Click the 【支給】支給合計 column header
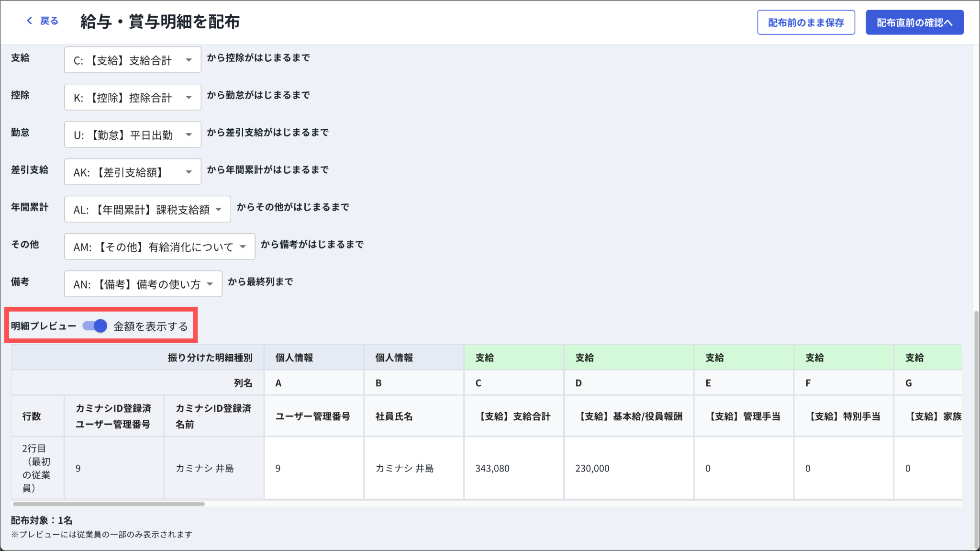980x551 pixels. (514, 416)
